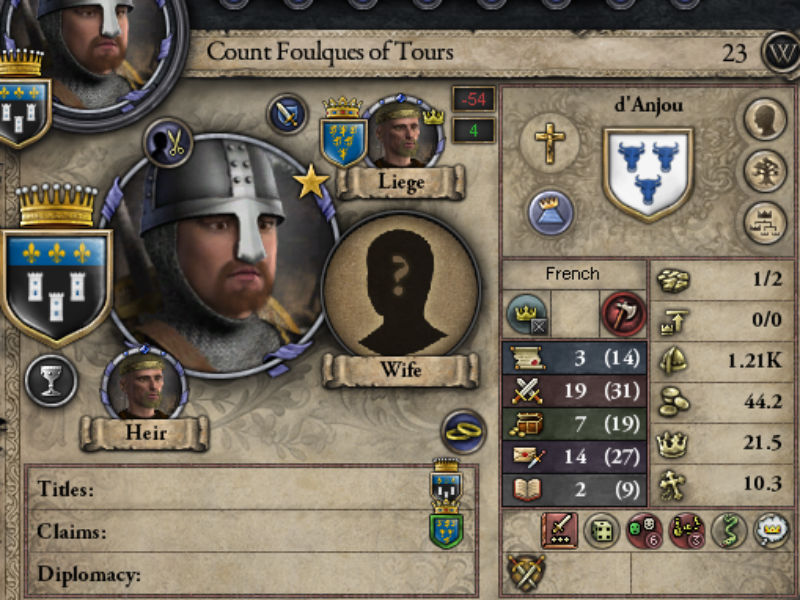Screen dimensions: 800x600
Task: Click the chalice goblet icon
Action: coord(51,381)
